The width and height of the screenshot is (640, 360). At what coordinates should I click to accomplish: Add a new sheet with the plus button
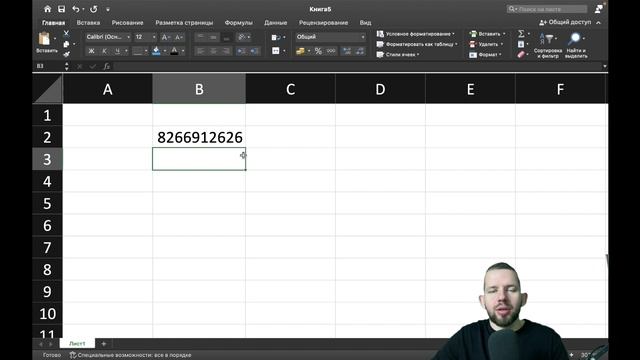click(104, 344)
